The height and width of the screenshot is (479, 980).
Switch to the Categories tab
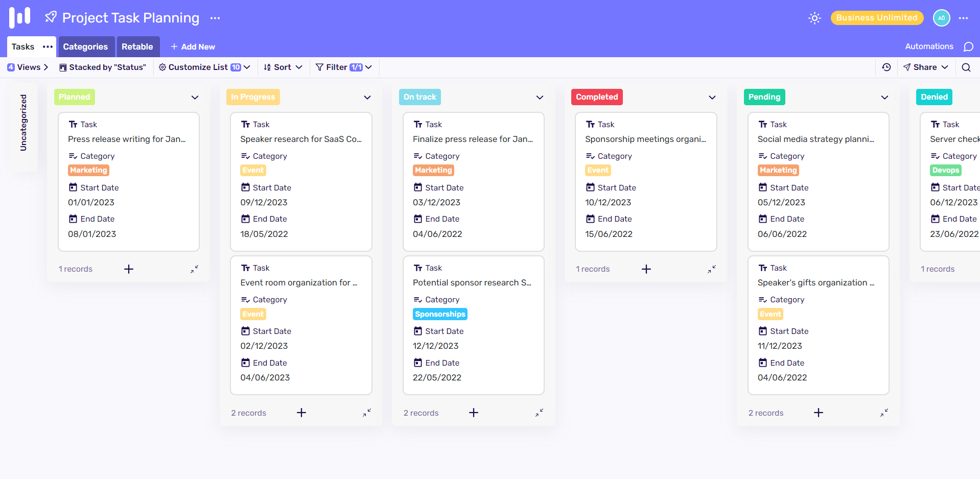[x=85, y=46]
